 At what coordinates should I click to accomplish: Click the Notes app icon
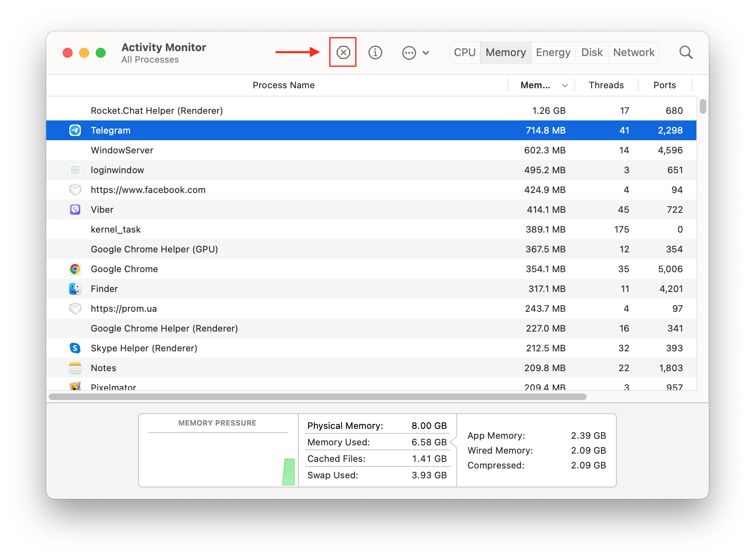(75, 368)
